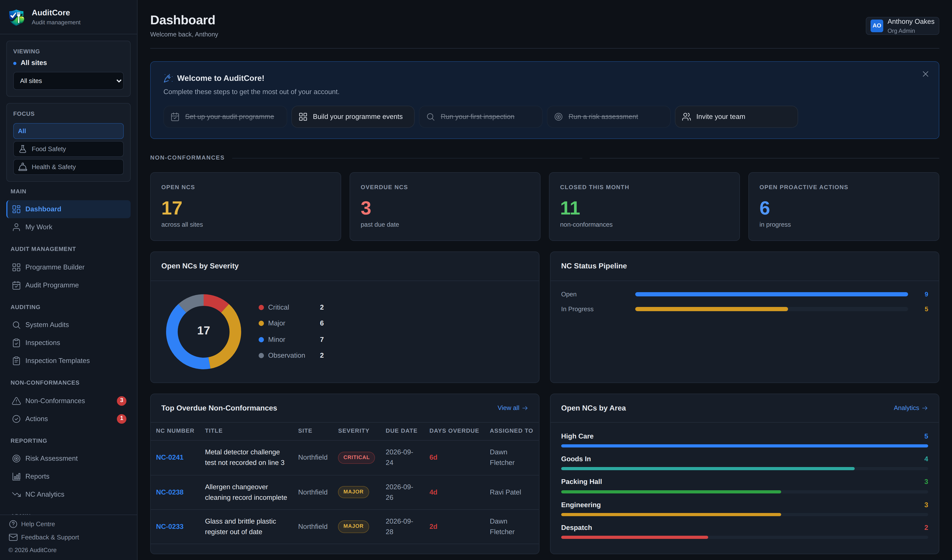952x560 pixels.
Task: Click the party popper icon beside Welcome
Action: coord(168,78)
